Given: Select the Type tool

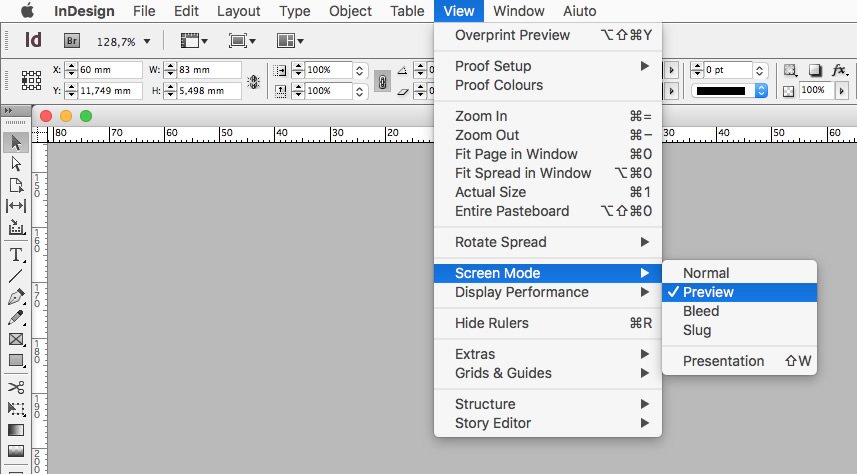Looking at the screenshot, I should coord(16,255).
